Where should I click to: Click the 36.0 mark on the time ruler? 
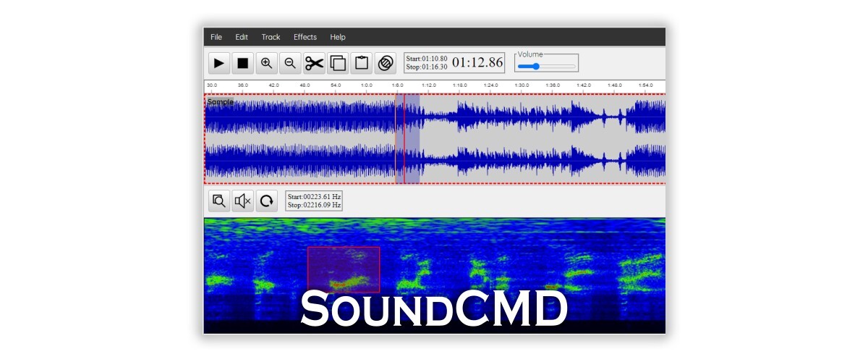click(x=242, y=85)
